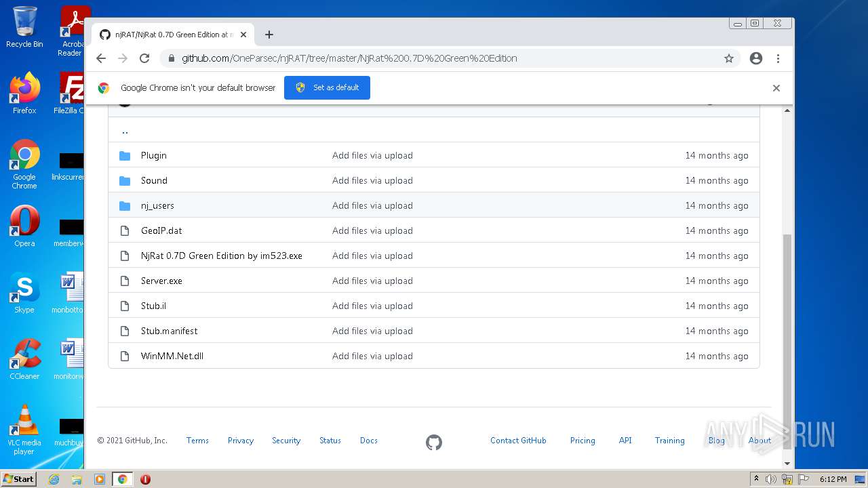Bookmark this page with star icon

(x=729, y=58)
